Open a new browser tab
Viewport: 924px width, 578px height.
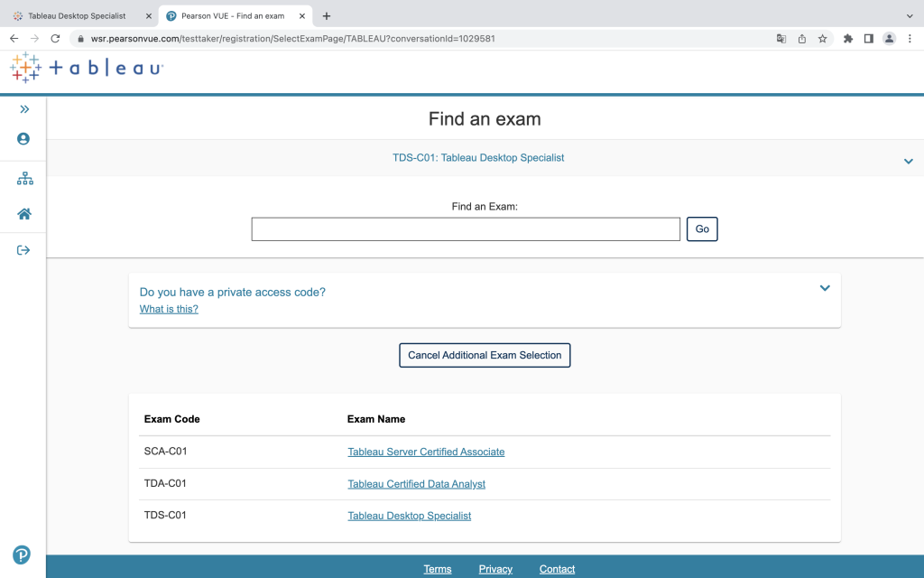(327, 16)
